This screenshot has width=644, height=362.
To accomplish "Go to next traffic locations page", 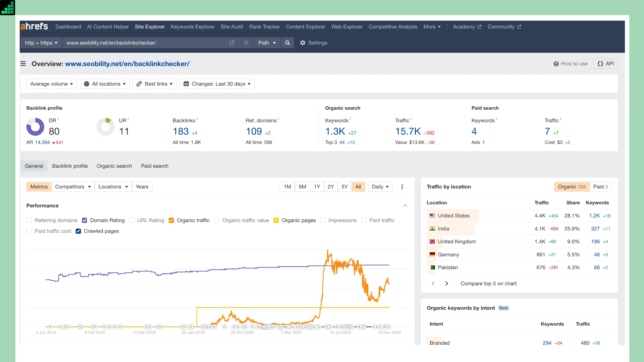I will [446, 284].
